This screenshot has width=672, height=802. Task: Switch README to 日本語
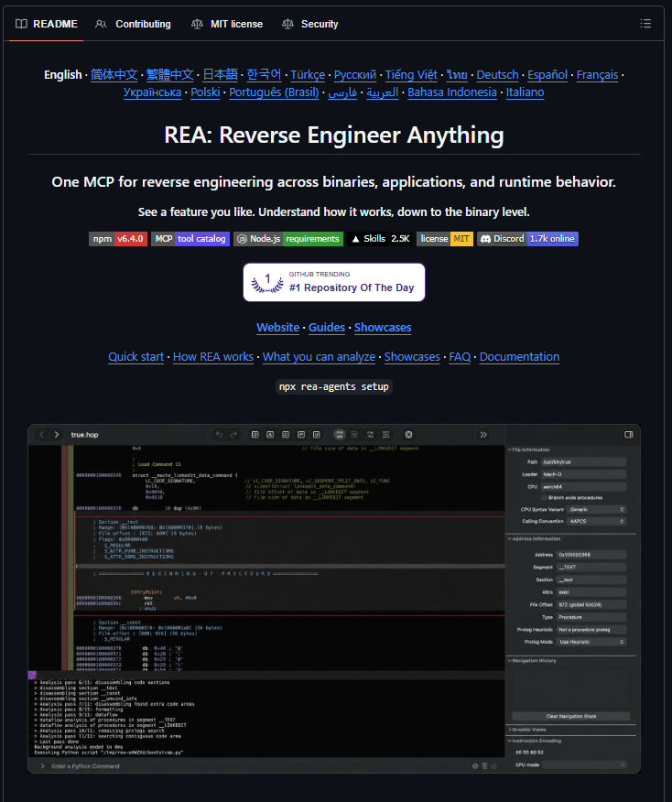pyautogui.click(x=221, y=75)
